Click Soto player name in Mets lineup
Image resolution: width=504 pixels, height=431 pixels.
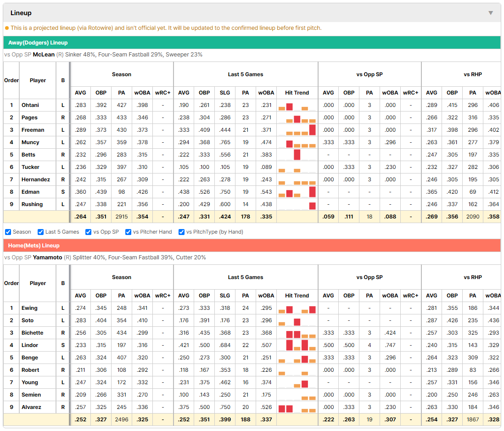tap(28, 320)
